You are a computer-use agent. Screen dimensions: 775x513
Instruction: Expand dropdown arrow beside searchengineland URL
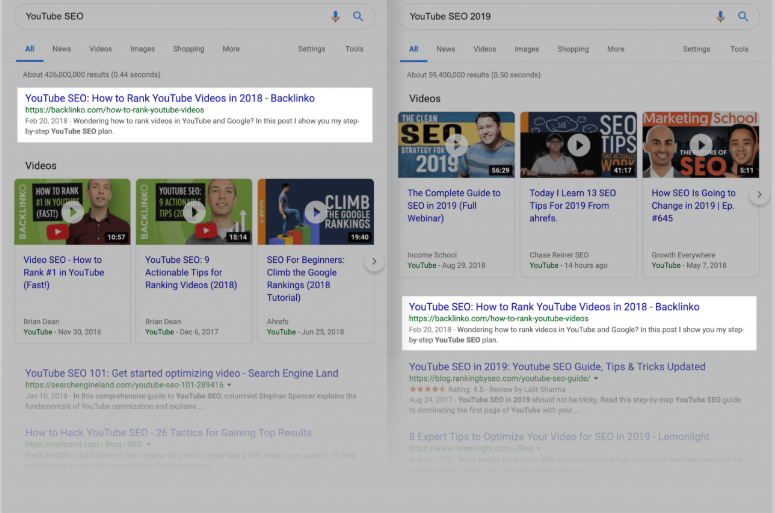[x=229, y=385]
